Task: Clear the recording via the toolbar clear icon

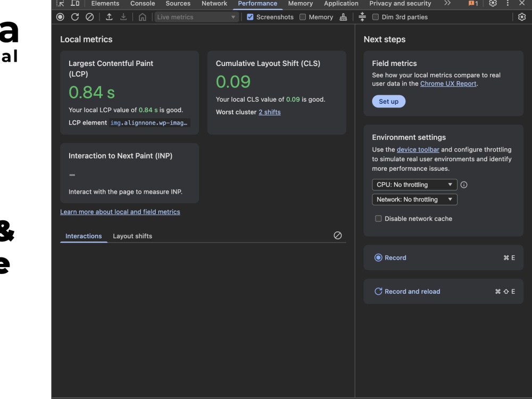Action: 89,17
